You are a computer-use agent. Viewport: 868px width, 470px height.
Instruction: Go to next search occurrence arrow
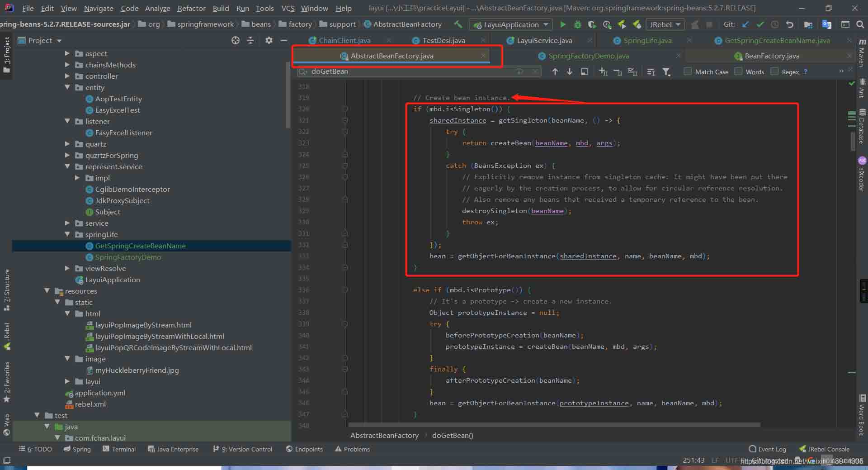[570, 71]
